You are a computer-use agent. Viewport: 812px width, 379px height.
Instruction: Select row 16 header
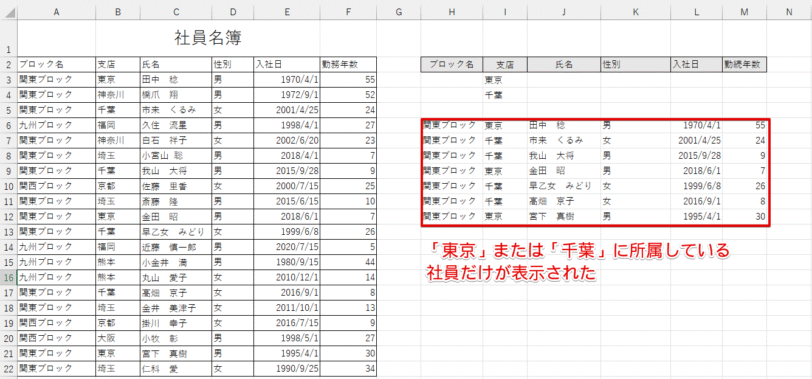8,277
